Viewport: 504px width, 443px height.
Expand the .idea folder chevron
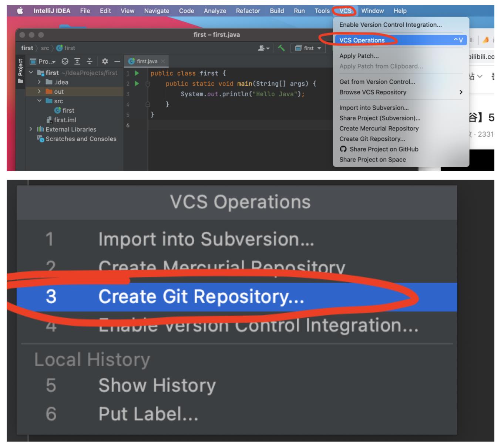(x=40, y=82)
